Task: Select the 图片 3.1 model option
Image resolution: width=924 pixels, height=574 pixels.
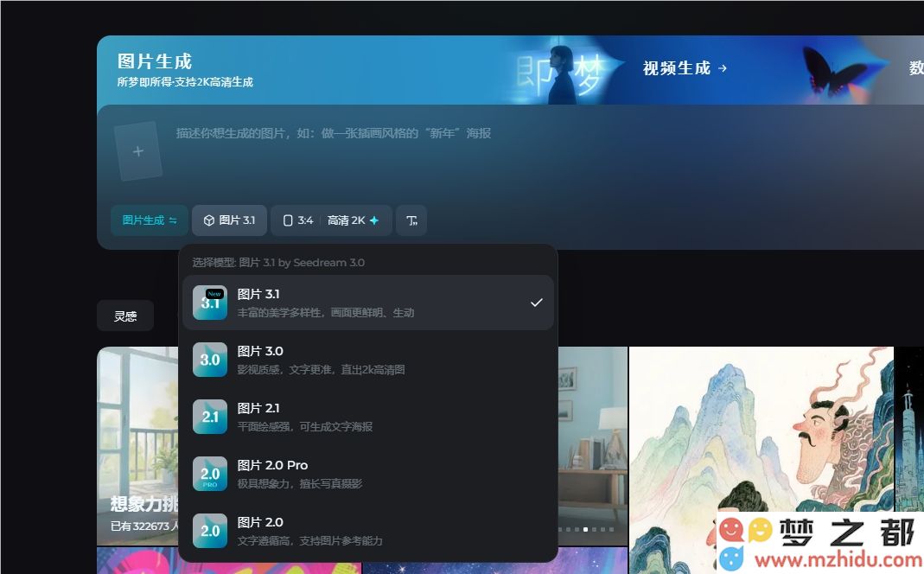Action: point(368,303)
